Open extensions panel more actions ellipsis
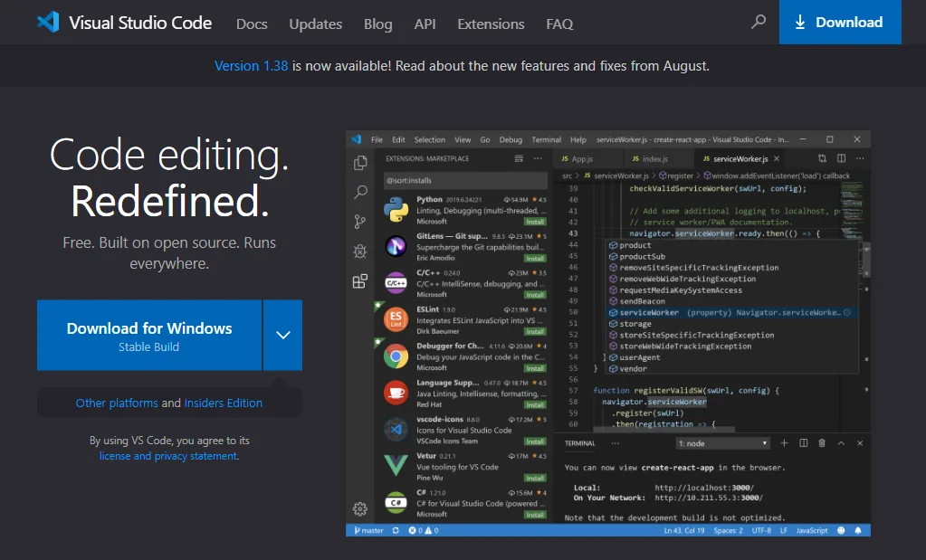 click(538, 158)
